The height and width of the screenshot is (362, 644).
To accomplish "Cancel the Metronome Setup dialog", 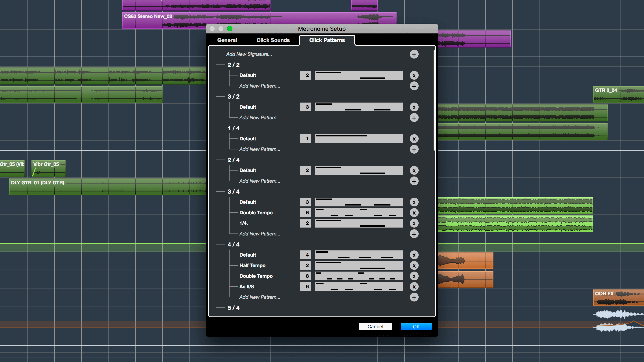I will 375,326.
